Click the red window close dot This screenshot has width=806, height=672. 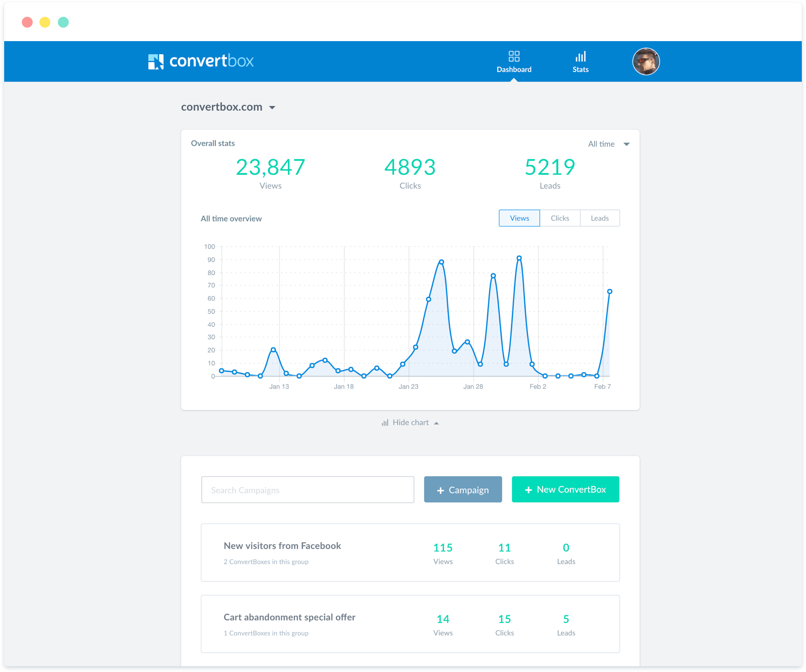click(x=27, y=22)
